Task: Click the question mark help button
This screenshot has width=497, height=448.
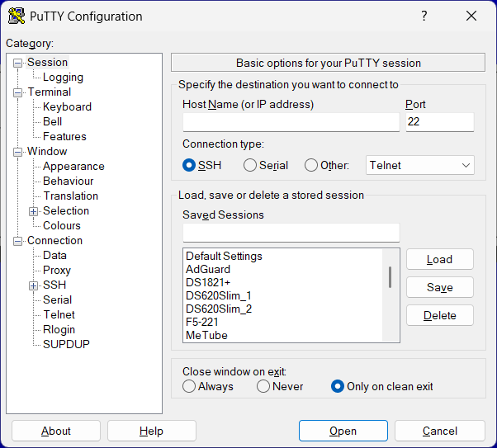Action: coord(424,16)
